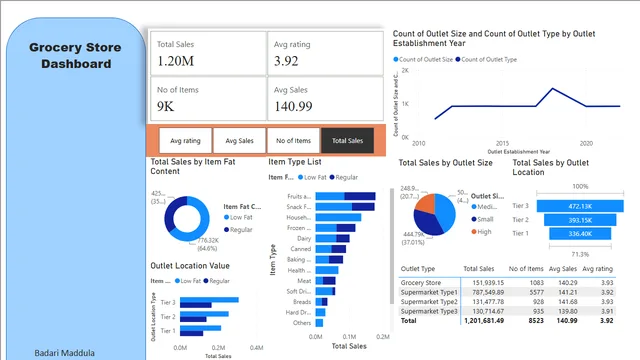The height and width of the screenshot is (360, 640).
Task: Open the Avg rating 3.92 card
Action: coord(325,53)
